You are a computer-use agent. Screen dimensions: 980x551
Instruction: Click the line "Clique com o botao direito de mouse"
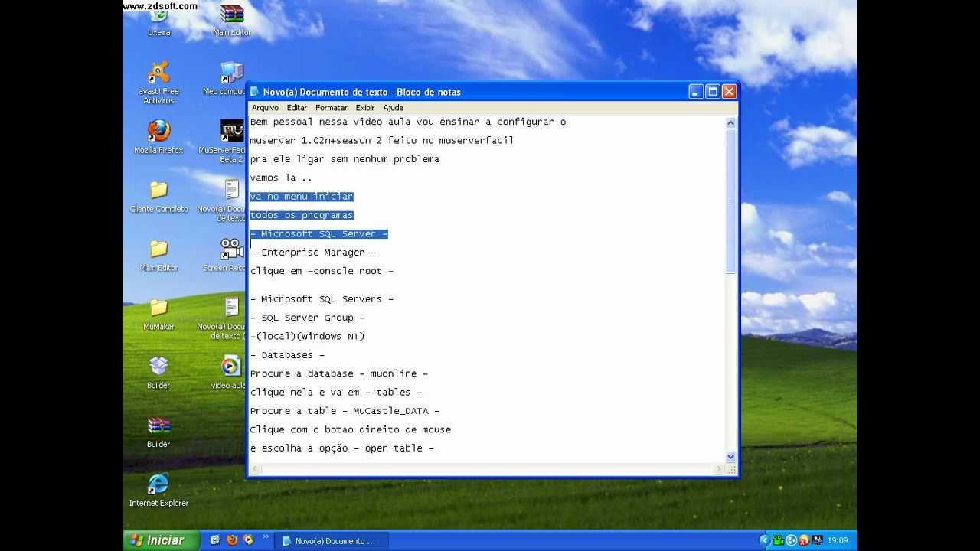coord(351,430)
